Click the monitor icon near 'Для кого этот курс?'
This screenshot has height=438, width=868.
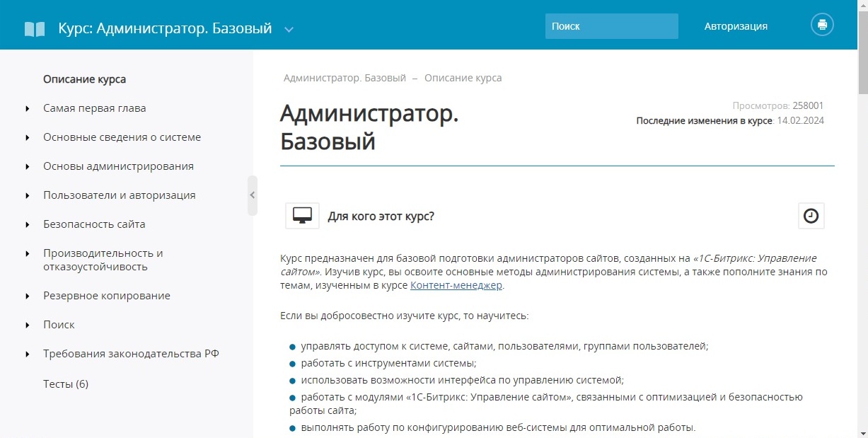pyautogui.click(x=302, y=216)
